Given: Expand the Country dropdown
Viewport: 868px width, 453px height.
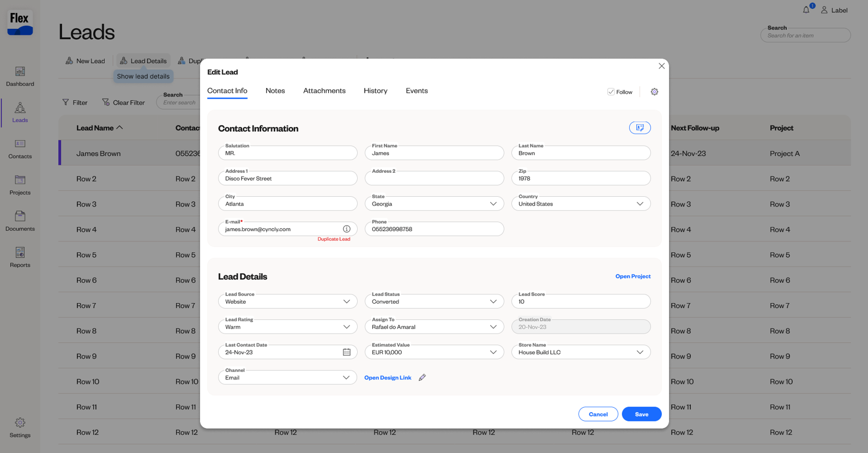Looking at the screenshot, I should 640,204.
